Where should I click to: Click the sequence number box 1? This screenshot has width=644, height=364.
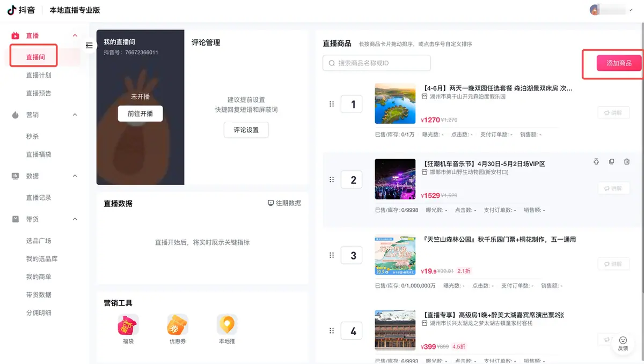click(352, 104)
